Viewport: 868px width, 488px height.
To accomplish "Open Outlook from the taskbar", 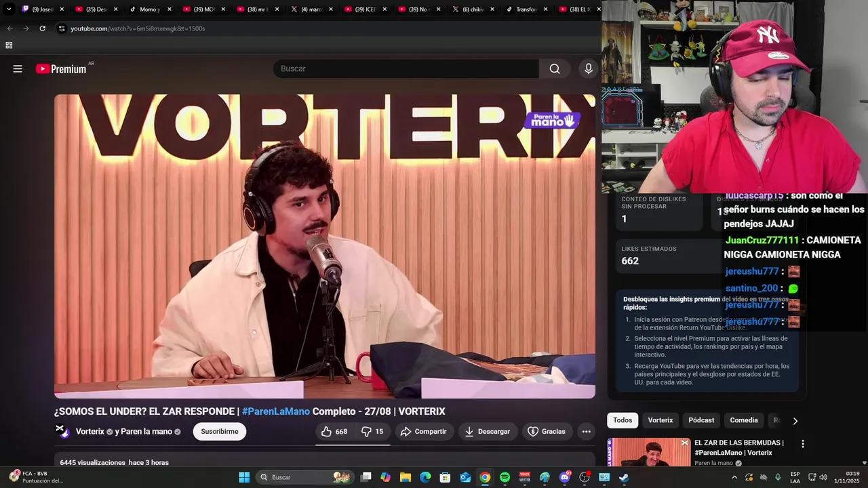I will pyautogui.click(x=465, y=477).
